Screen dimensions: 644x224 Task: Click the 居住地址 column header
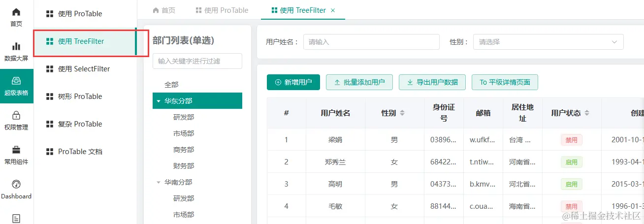tap(522, 113)
